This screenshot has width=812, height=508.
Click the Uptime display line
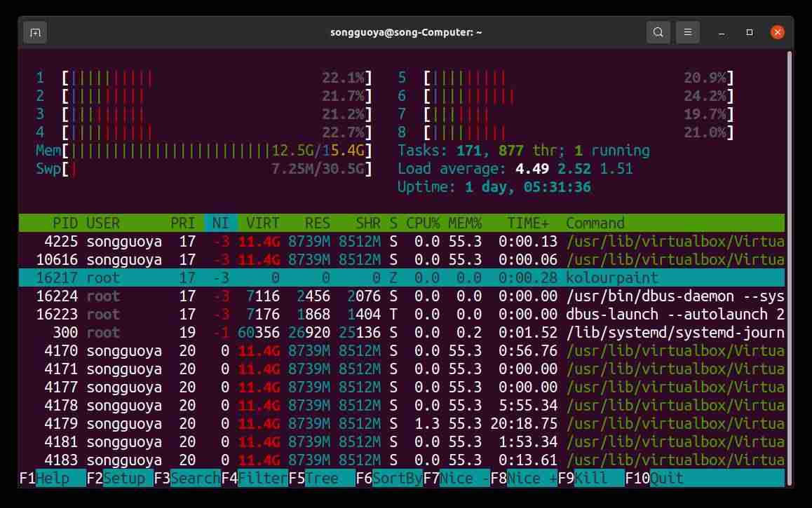pos(494,187)
